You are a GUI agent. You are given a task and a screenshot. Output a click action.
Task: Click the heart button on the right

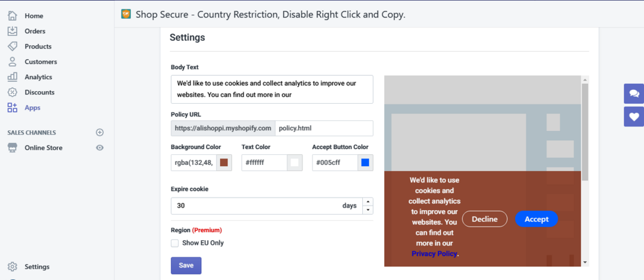tap(634, 117)
